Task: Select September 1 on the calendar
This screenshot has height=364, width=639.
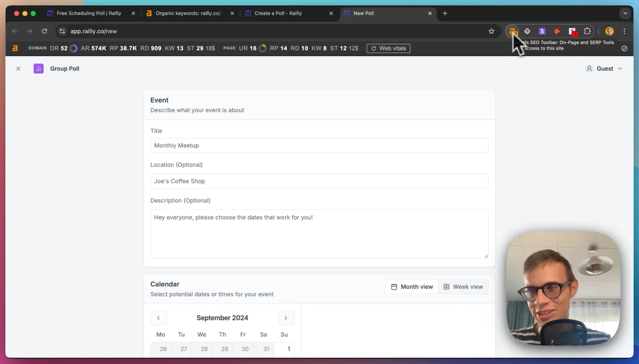Action: point(284,349)
